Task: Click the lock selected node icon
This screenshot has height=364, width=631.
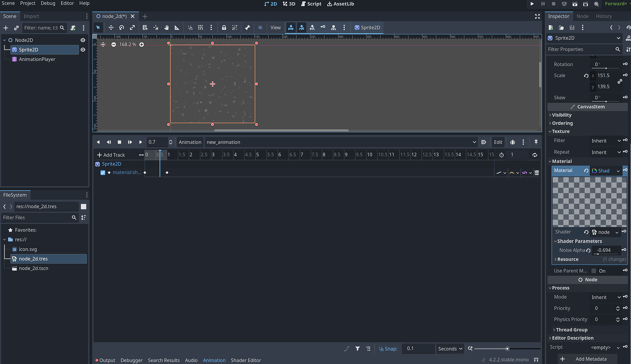Action: (x=224, y=27)
